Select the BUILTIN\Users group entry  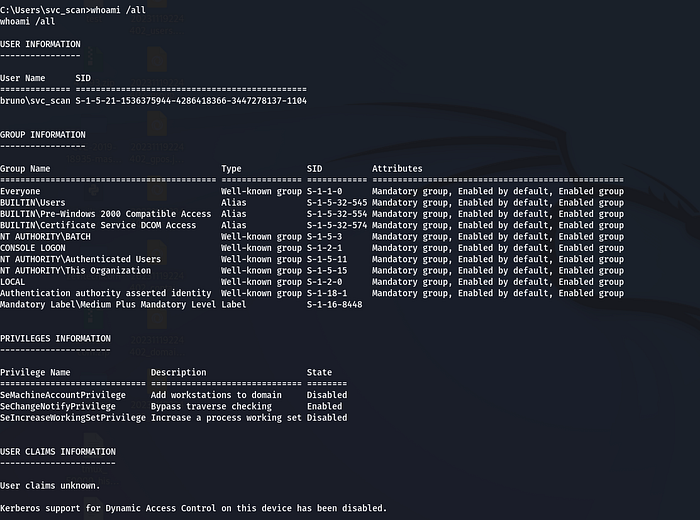coord(34,202)
